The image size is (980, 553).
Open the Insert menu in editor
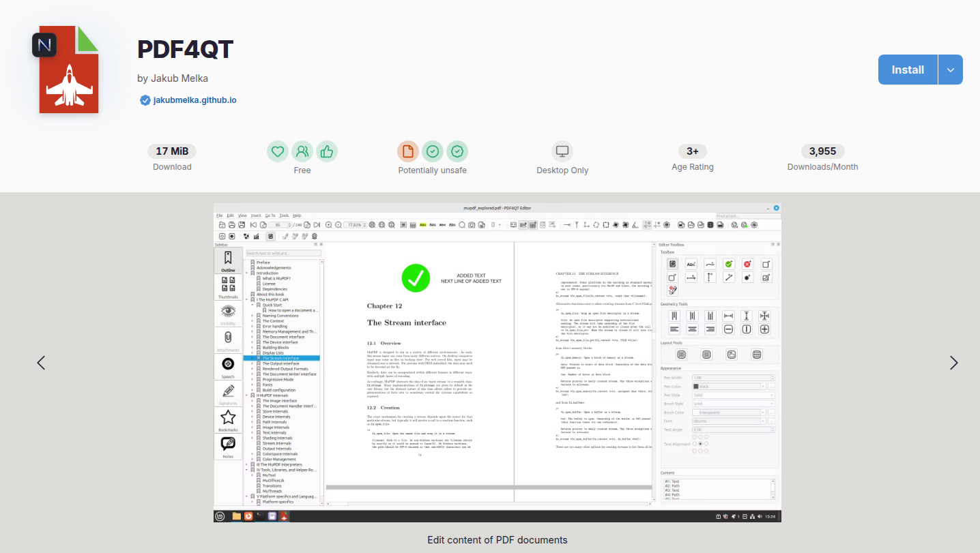point(256,215)
